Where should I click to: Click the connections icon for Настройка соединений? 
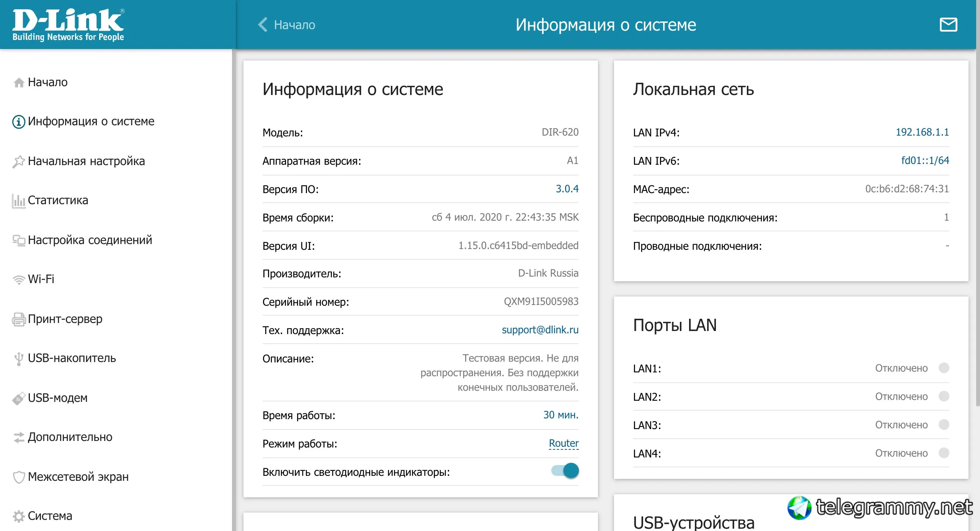tap(19, 240)
